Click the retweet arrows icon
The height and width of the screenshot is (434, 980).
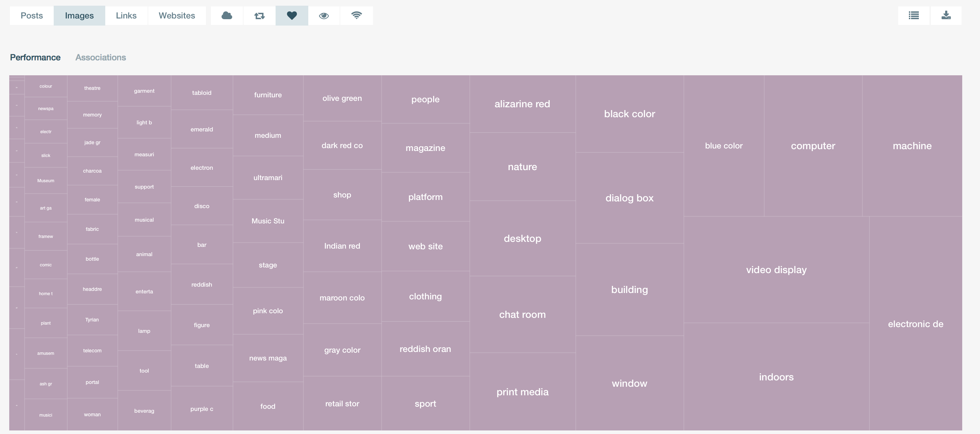260,16
